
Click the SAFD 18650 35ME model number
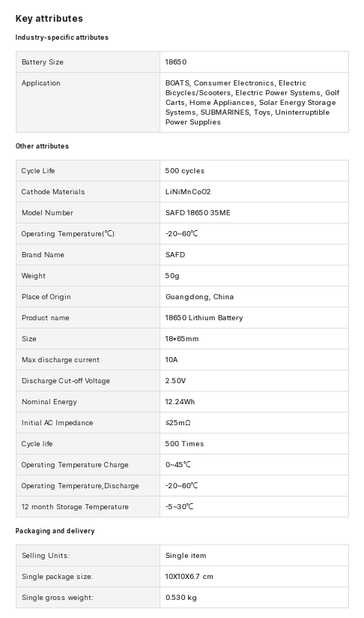pos(198,213)
